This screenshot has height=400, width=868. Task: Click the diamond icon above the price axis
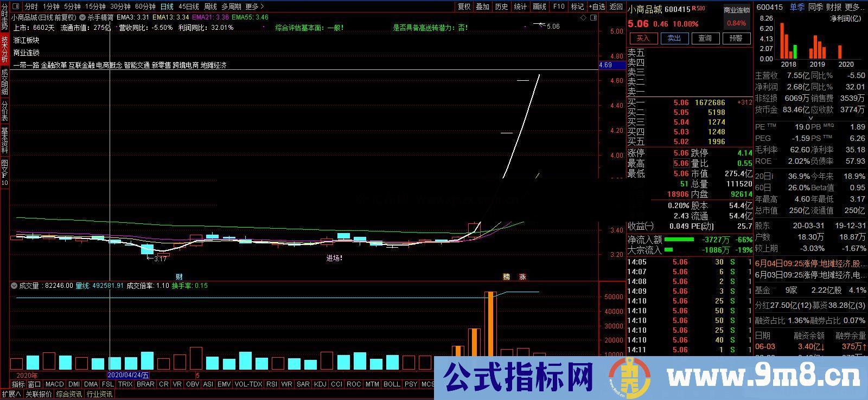coord(583,17)
